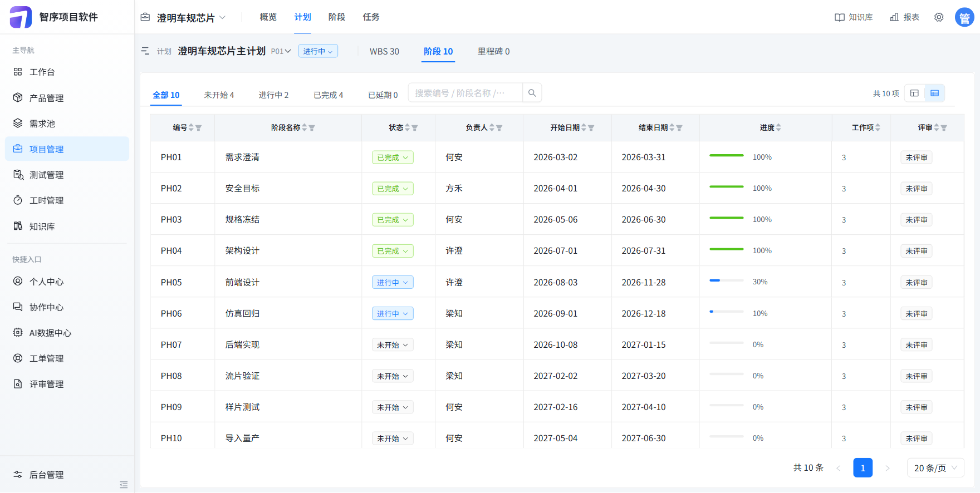Screen dimensions: 980x493
Task: Open the plan status 进行中 dropdown
Action: point(318,51)
